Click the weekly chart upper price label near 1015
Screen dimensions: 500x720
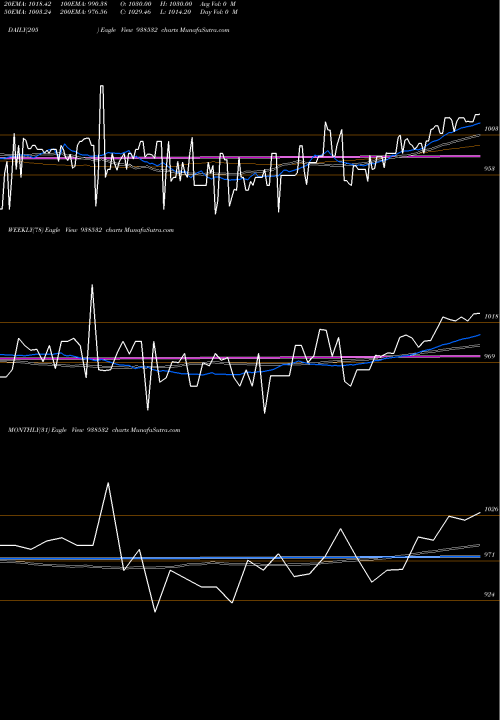[x=491, y=317]
